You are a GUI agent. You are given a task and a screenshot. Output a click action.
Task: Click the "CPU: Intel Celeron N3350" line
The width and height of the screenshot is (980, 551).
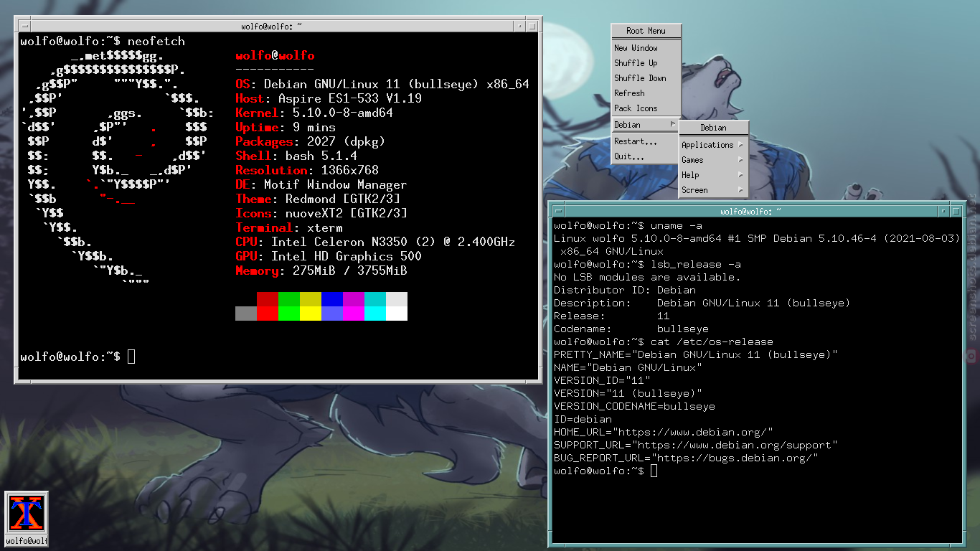[x=375, y=242]
